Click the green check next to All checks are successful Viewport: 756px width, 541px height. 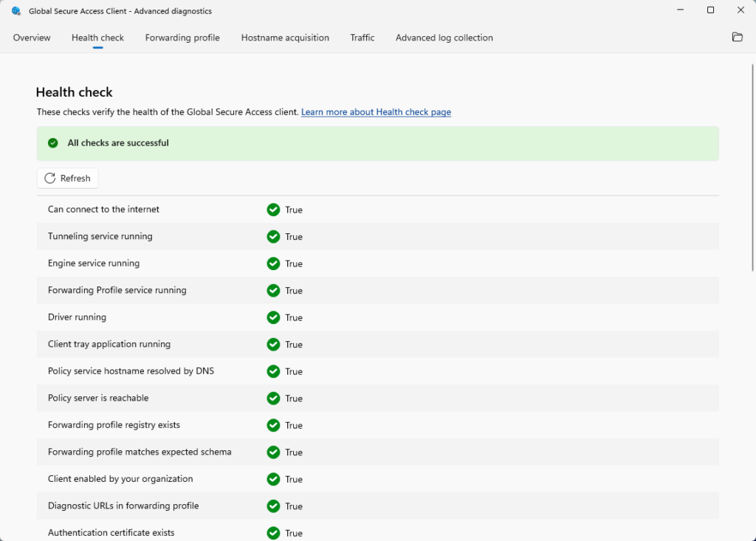(x=53, y=142)
